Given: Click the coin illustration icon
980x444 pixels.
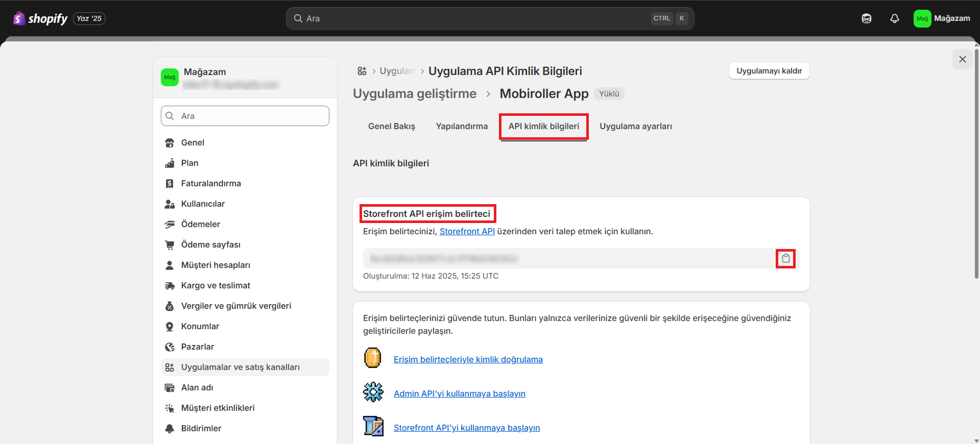Looking at the screenshot, I should [373, 358].
